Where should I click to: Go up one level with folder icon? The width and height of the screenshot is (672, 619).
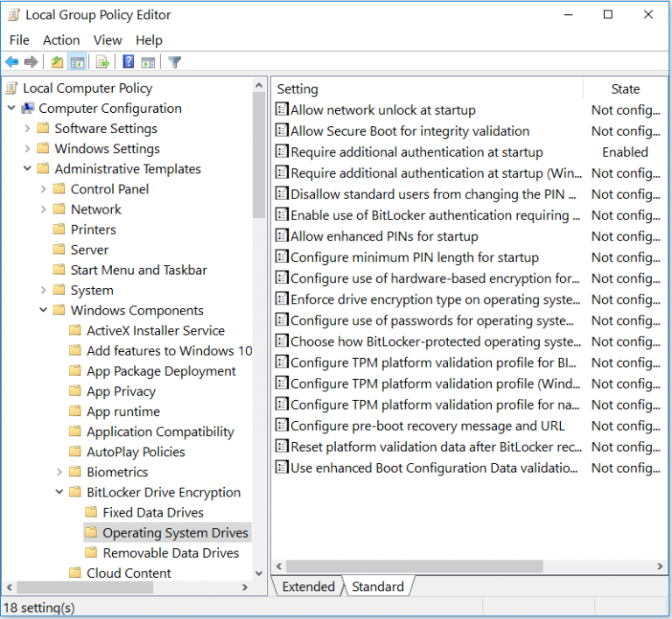tap(57, 62)
